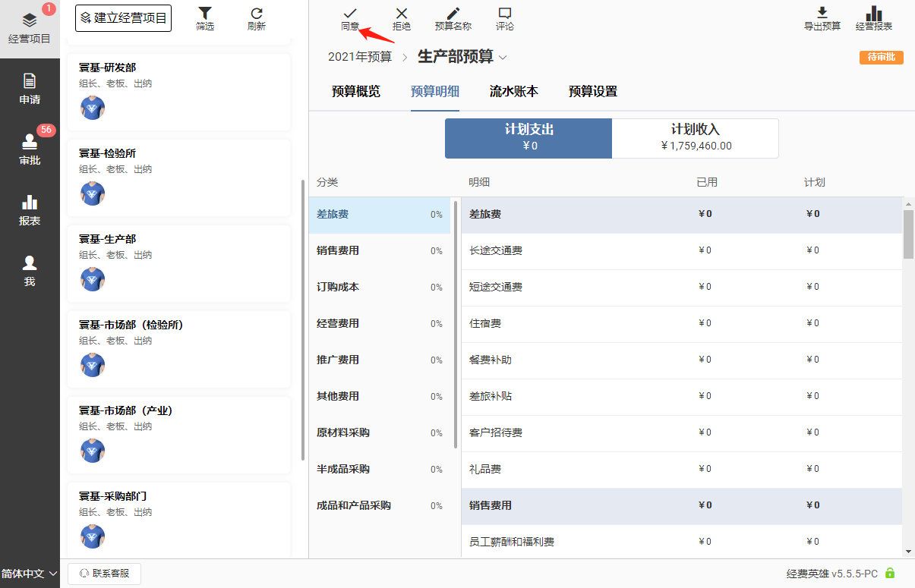Open 报表 in the left sidebar
The image size is (915, 588).
pos(30,210)
